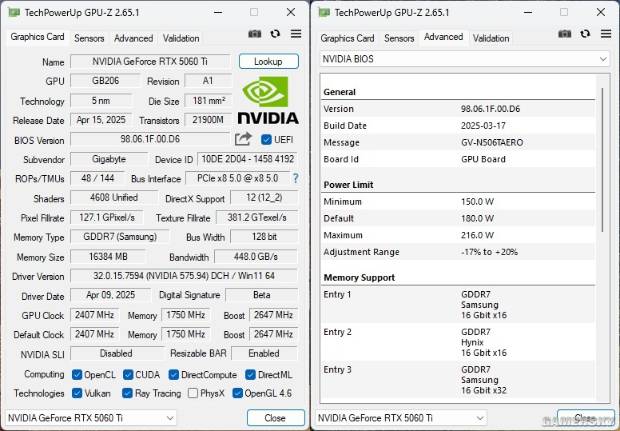The image size is (620, 431).
Task: Click Close button in left GPU-Z window
Action: [x=275, y=418]
